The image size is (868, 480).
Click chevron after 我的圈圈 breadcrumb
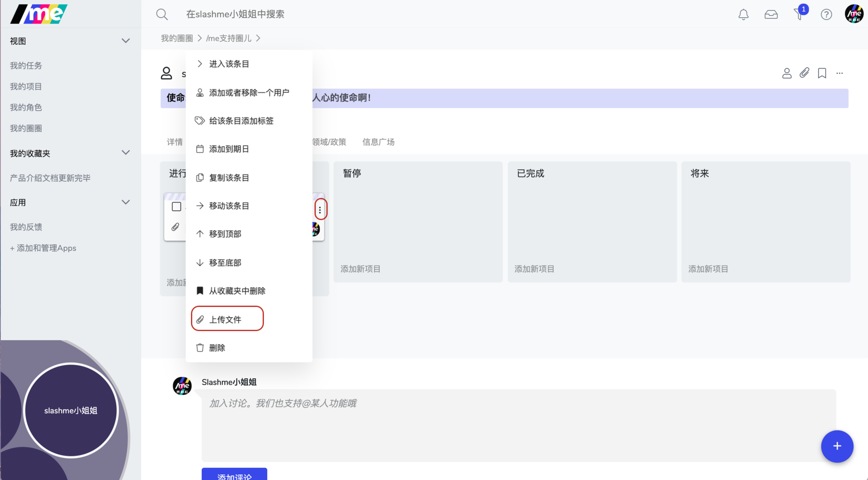point(199,38)
